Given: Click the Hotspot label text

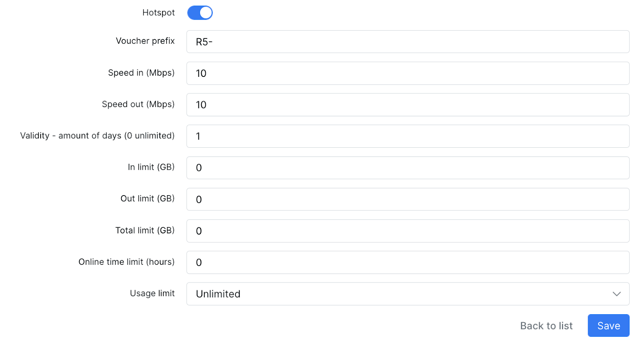Looking at the screenshot, I should [x=158, y=13].
